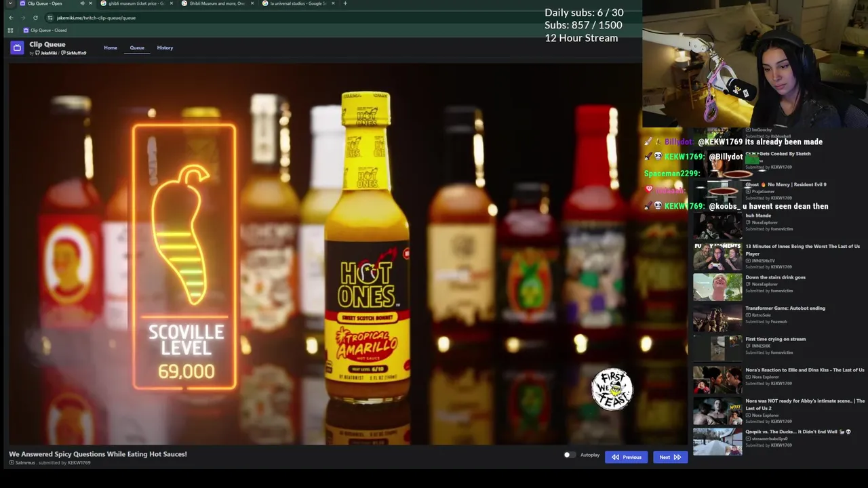
Task: Click the PrajaGamer channel name
Action: pos(763,192)
